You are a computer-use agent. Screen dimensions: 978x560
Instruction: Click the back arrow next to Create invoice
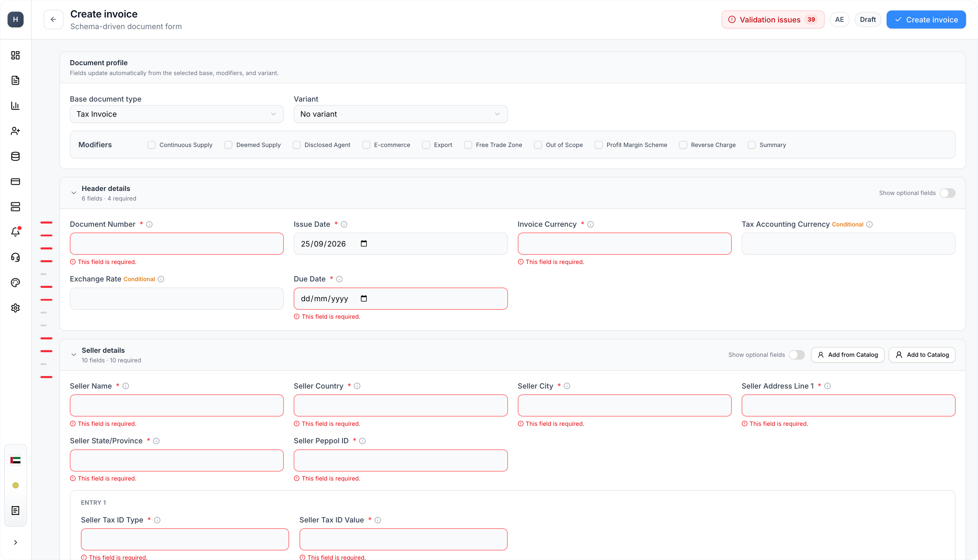coord(54,20)
